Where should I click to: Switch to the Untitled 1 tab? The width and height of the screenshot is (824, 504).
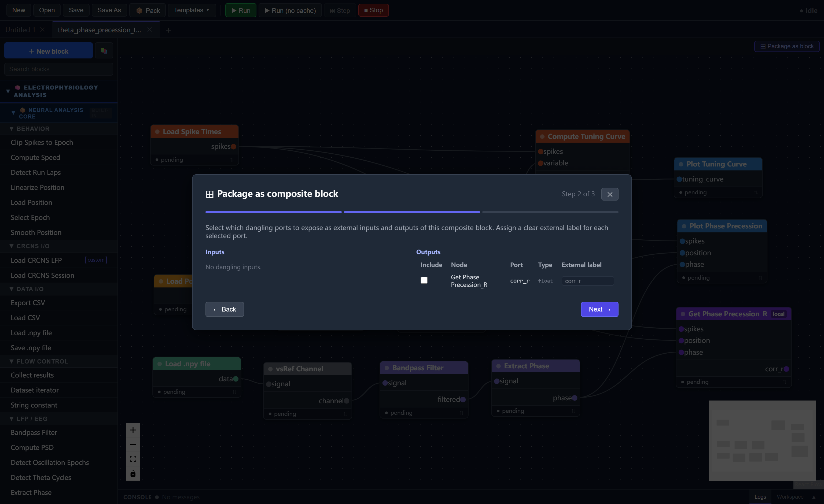pos(20,30)
